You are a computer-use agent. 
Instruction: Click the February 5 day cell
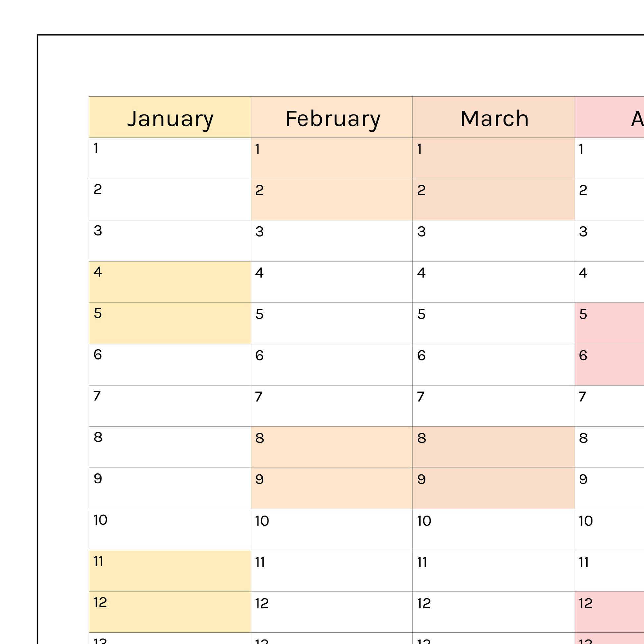point(331,323)
